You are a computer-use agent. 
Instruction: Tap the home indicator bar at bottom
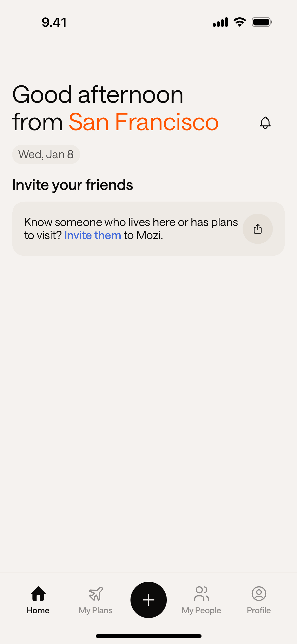pyautogui.click(x=149, y=636)
